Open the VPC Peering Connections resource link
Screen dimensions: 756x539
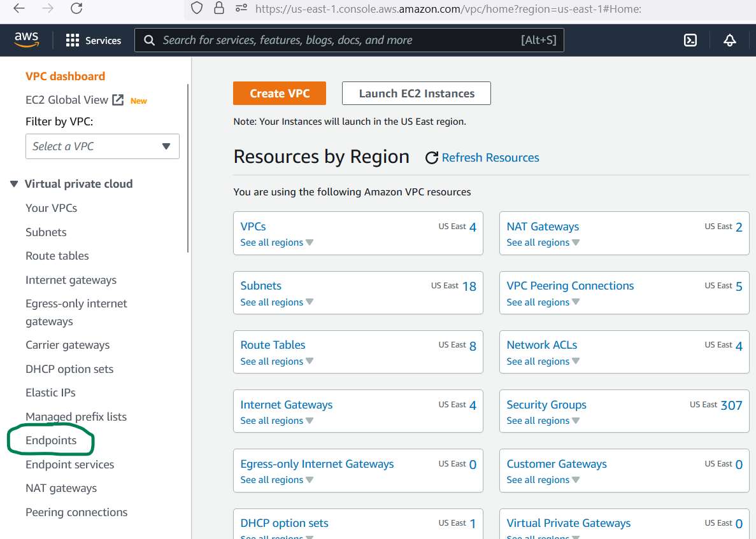[570, 286]
